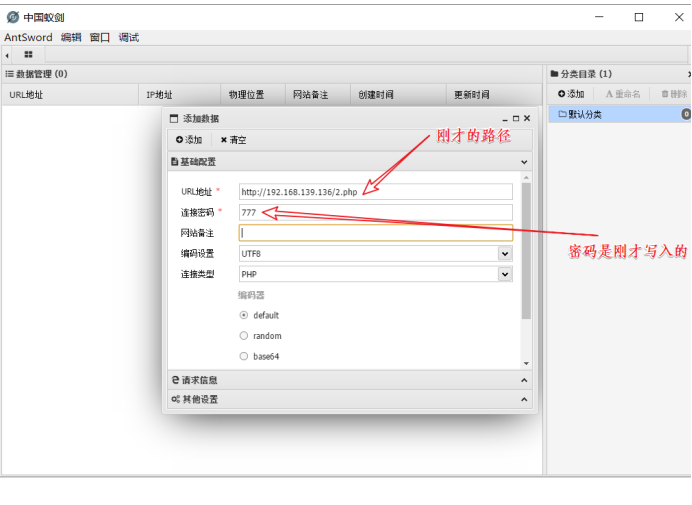Screen dimensions: 692x505
Task: Collapse the 基础配置 section
Action: [x=350, y=162]
